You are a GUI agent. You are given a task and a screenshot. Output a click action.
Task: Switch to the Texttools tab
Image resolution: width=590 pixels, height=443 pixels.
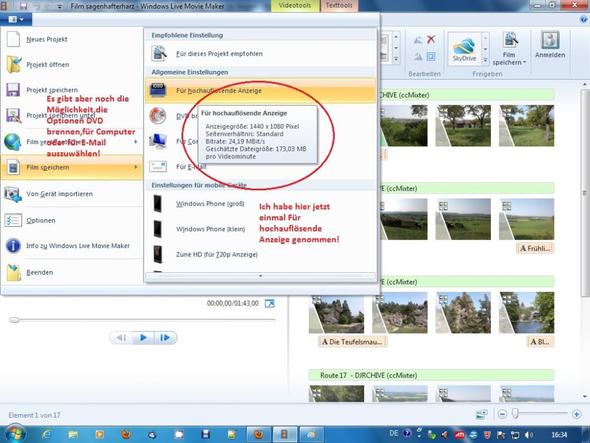[x=339, y=6]
